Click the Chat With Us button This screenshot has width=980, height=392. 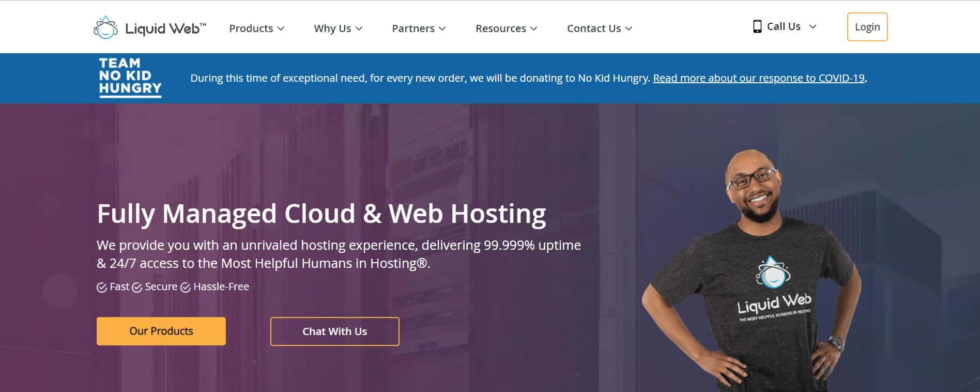click(334, 331)
